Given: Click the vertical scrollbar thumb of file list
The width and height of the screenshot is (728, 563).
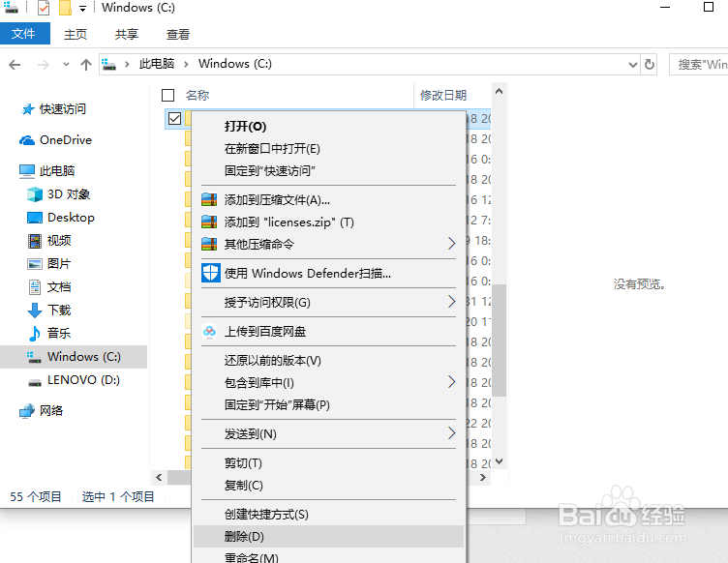Looking at the screenshot, I should click(x=500, y=340).
